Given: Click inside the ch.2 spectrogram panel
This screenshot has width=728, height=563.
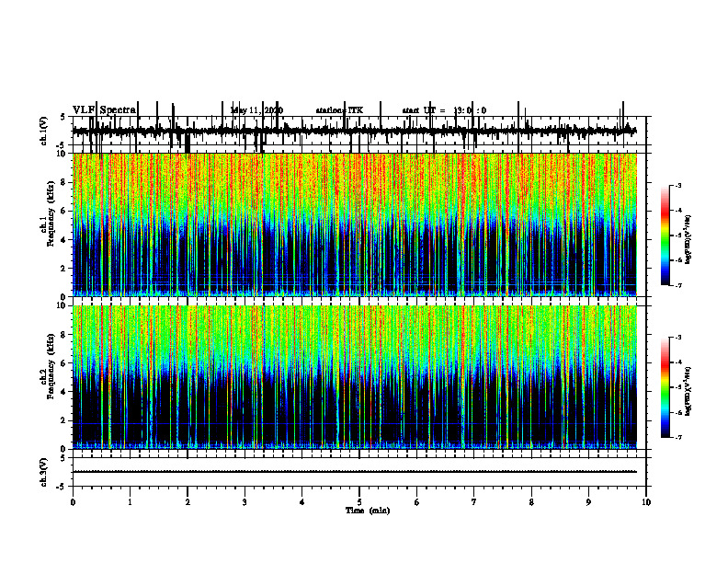Looking at the screenshot, I should point(354,377).
